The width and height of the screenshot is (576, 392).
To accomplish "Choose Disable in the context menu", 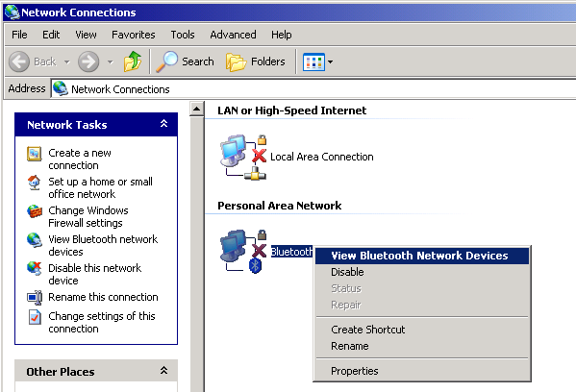I will (422, 272).
